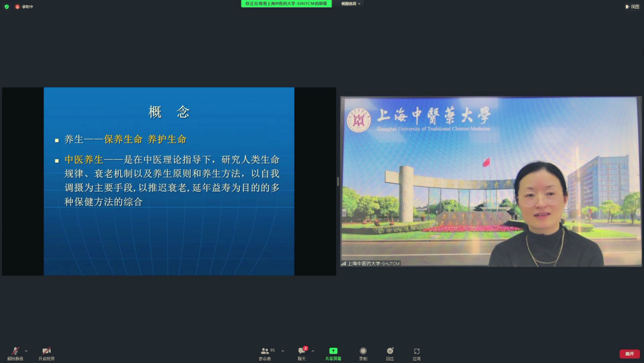The image size is (644, 363).
Task: Unmute the microphone
Action: 15,351
